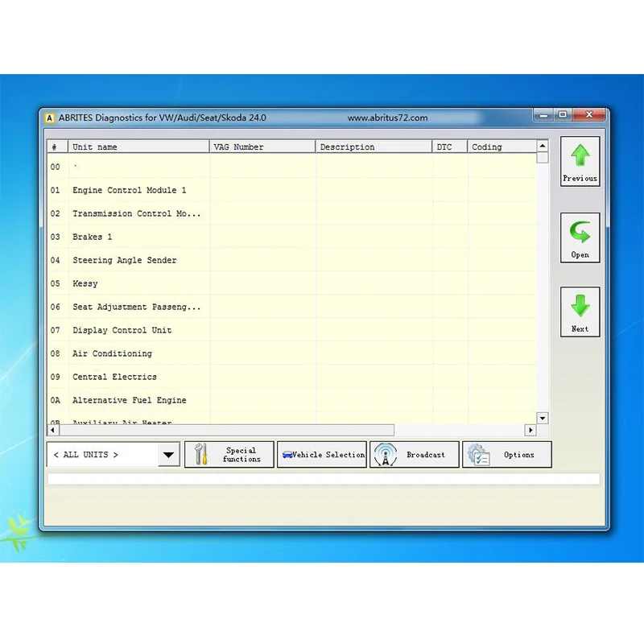Select the Display Control Unit row
The height and width of the screenshot is (644, 644).
[292, 330]
